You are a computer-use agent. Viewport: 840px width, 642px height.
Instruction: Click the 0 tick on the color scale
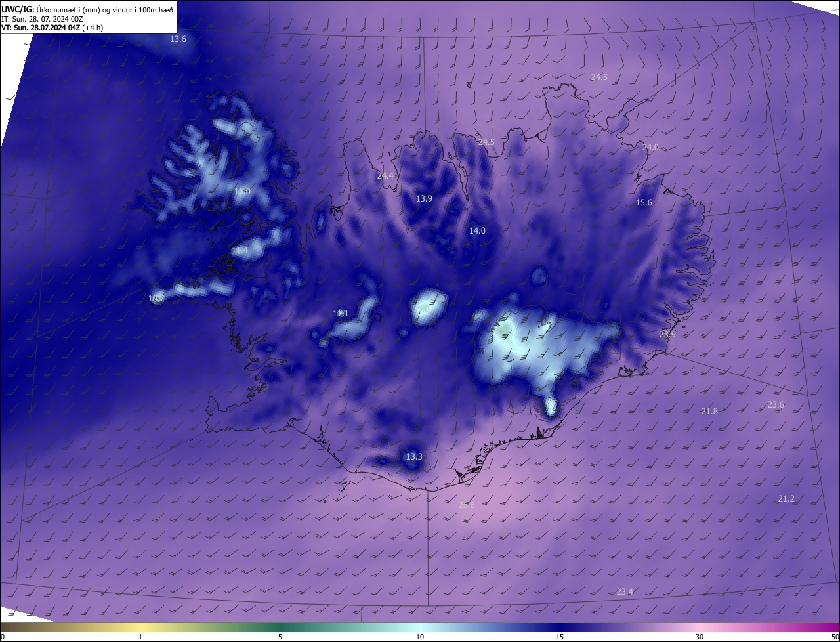click(x=2, y=637)
